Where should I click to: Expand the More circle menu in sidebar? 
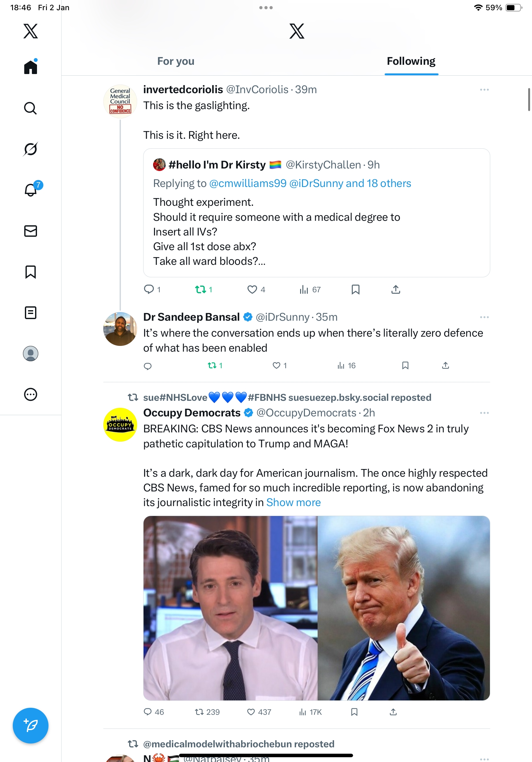point(31,395)
